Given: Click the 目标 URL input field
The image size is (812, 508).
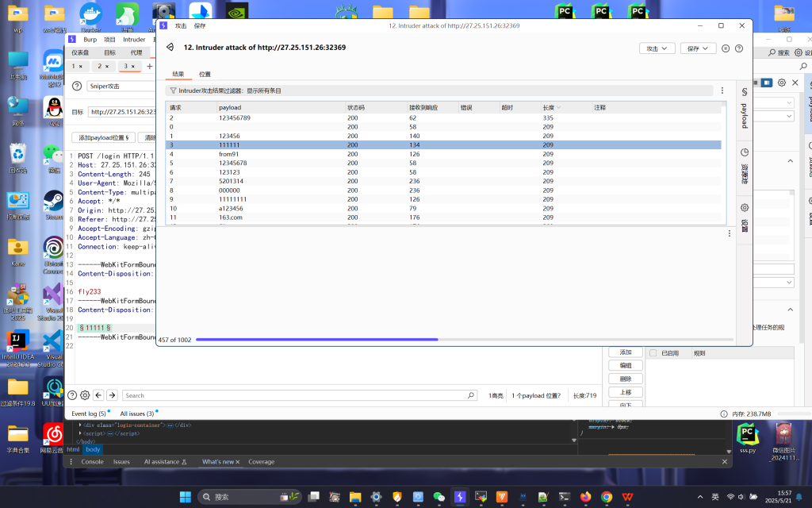Looking at the screenshot, I should point(121,112).
